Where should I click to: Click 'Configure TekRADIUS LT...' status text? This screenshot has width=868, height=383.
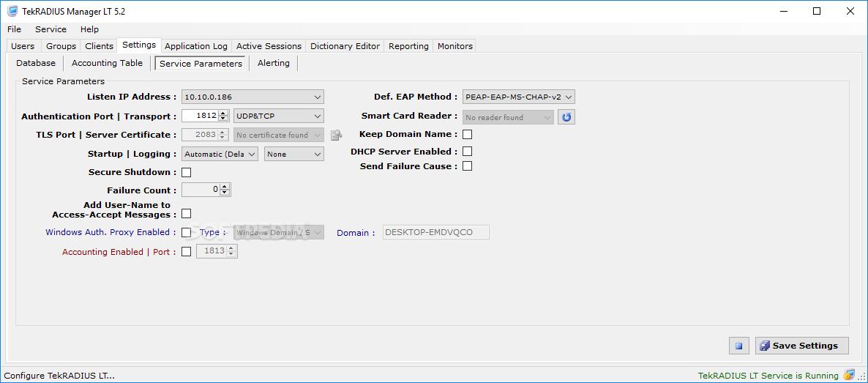tap(59, 376)
